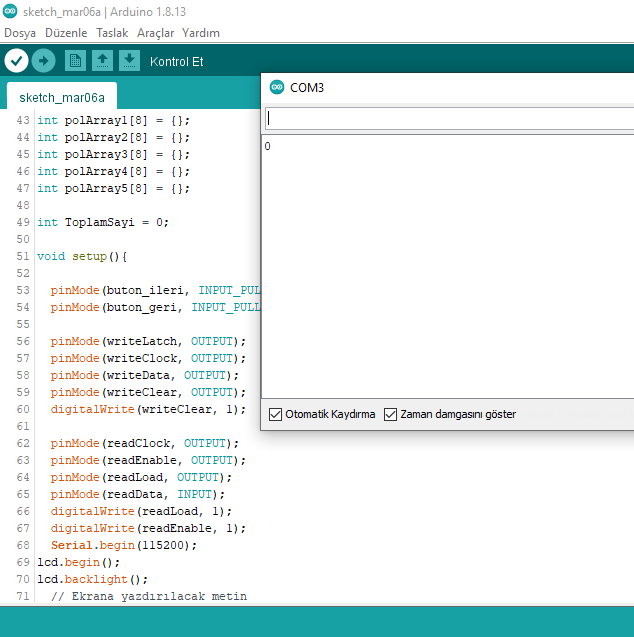
Task: Click the Arduino logo in main title bar
Action: [9, 10]
